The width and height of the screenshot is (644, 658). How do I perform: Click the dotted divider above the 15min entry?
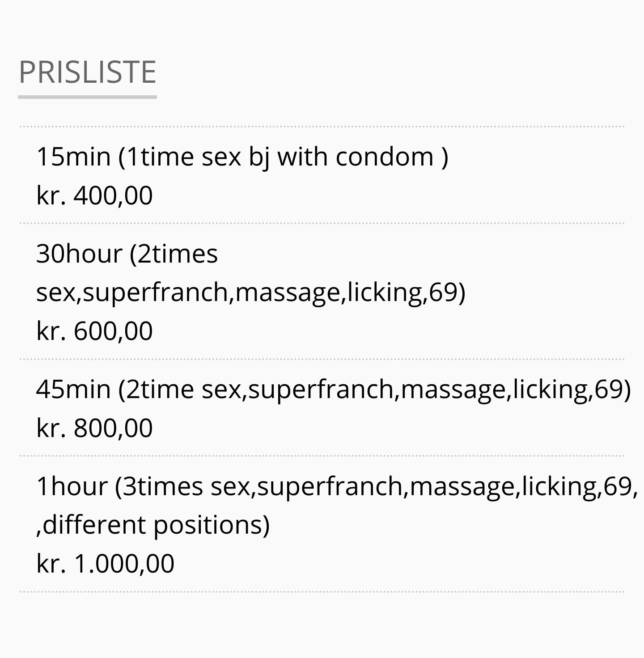(322, 127)
